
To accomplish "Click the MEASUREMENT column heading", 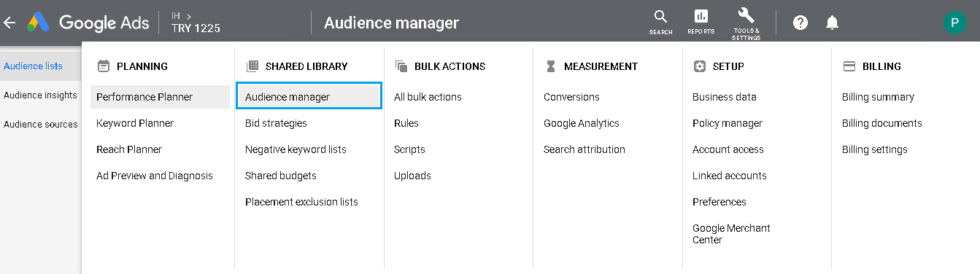I will pyautogui.click(x=601, y=66).
